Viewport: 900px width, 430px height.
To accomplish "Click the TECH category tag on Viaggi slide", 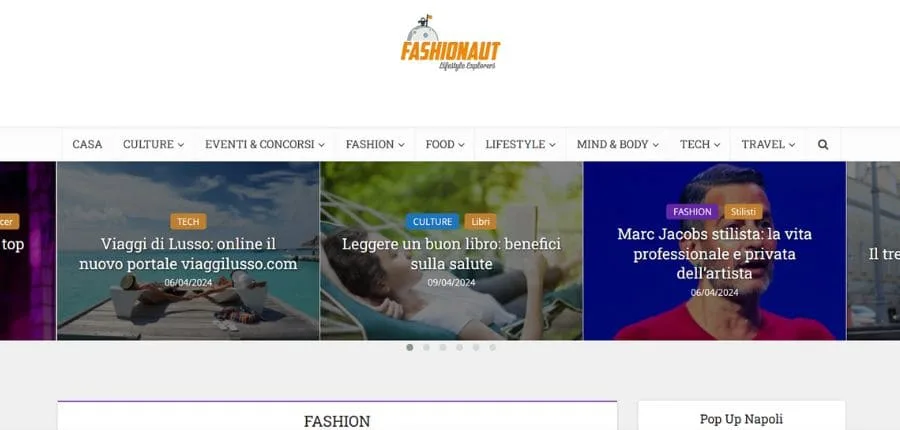I will coord(188,222).
